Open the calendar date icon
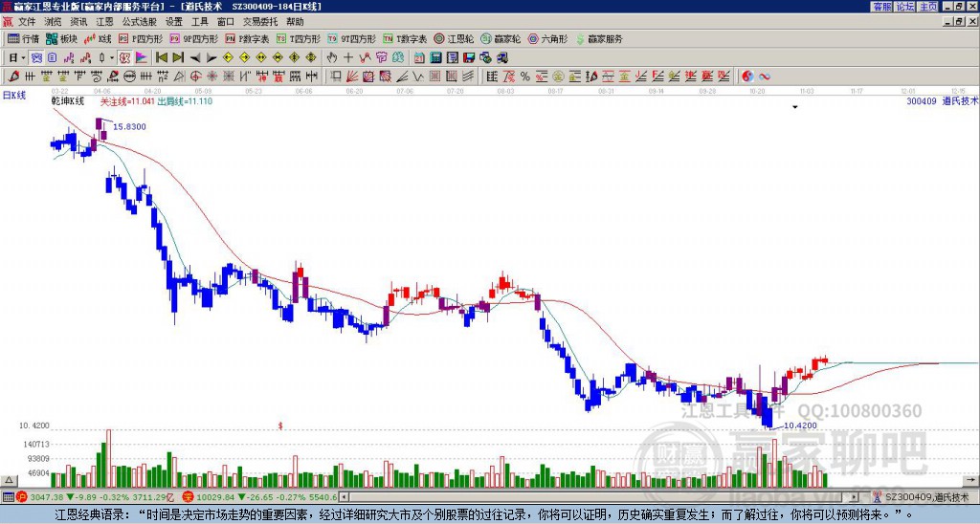This screenshot has height=524, width=980. coord(419,58)
